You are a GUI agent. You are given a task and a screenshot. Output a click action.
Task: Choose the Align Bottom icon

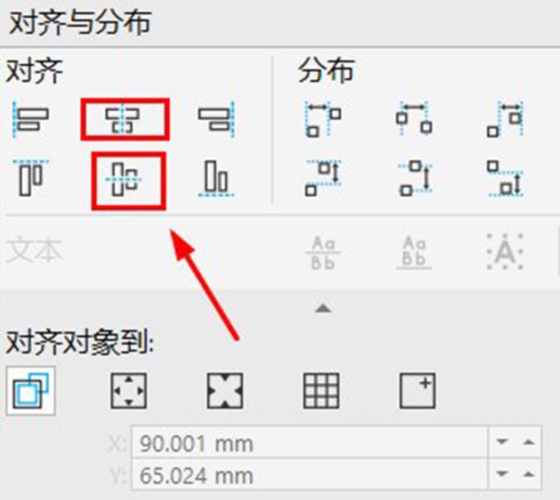216,179
